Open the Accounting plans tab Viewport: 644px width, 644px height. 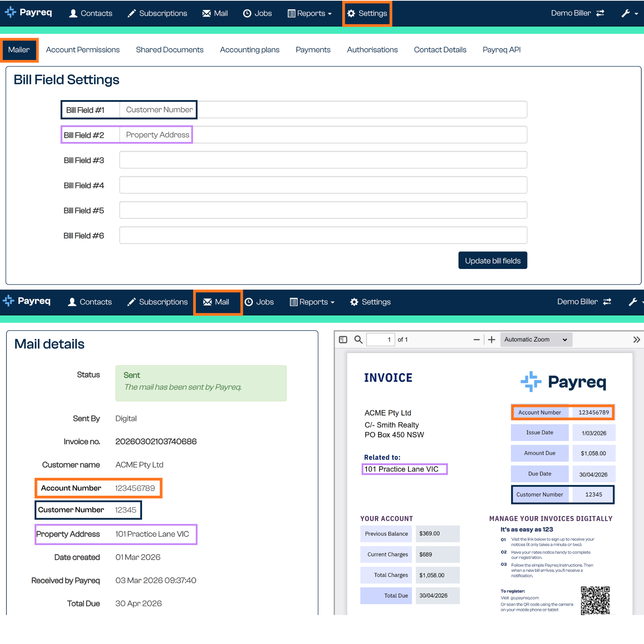[x=250, y=50]
